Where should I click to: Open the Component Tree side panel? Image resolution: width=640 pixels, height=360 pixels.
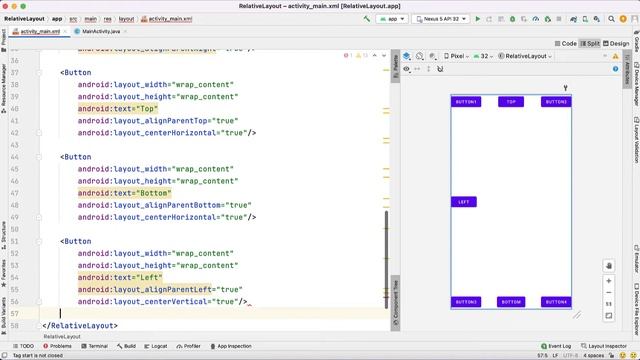coord(395,303)
